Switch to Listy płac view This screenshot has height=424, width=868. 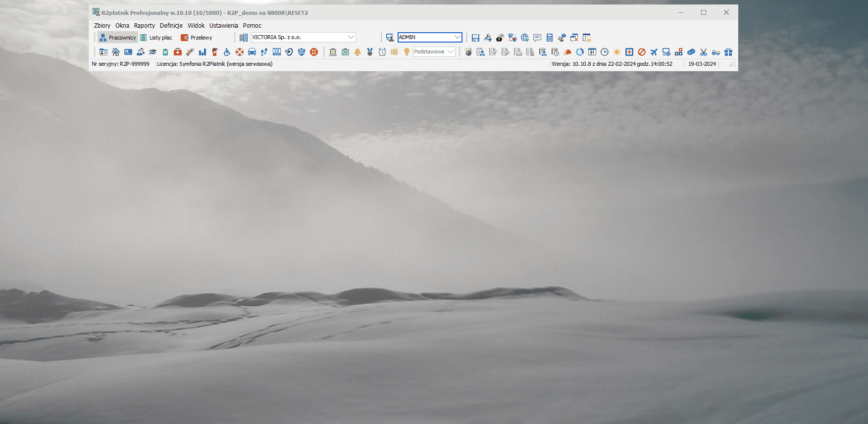[x=156, y=38]
